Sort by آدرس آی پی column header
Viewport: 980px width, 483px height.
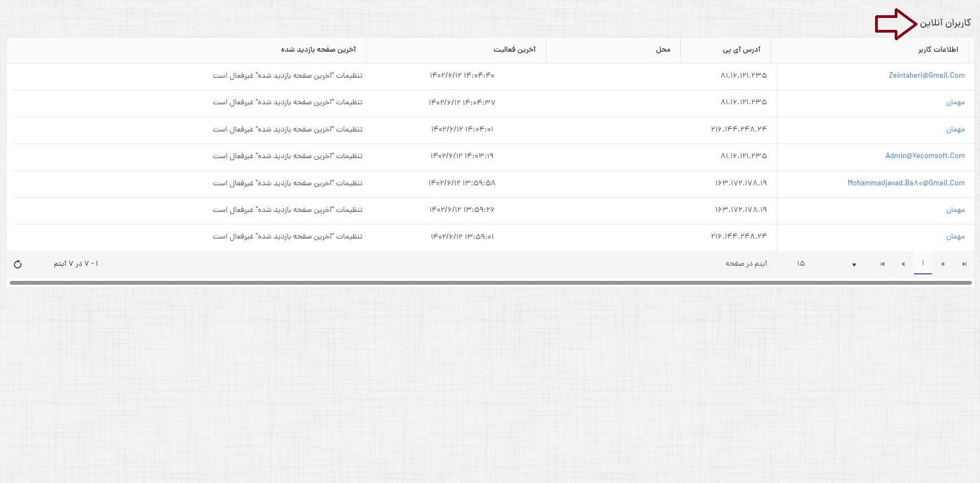coord(741,50)
